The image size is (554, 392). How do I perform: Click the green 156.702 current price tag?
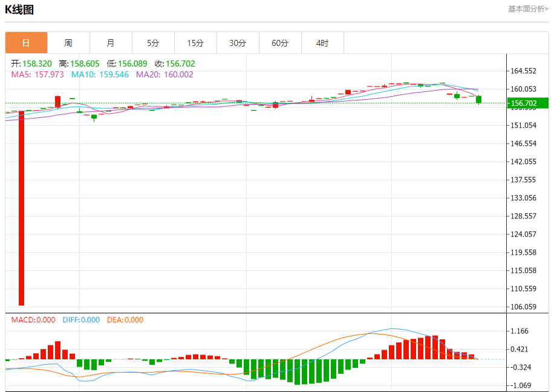click(527, 103)
